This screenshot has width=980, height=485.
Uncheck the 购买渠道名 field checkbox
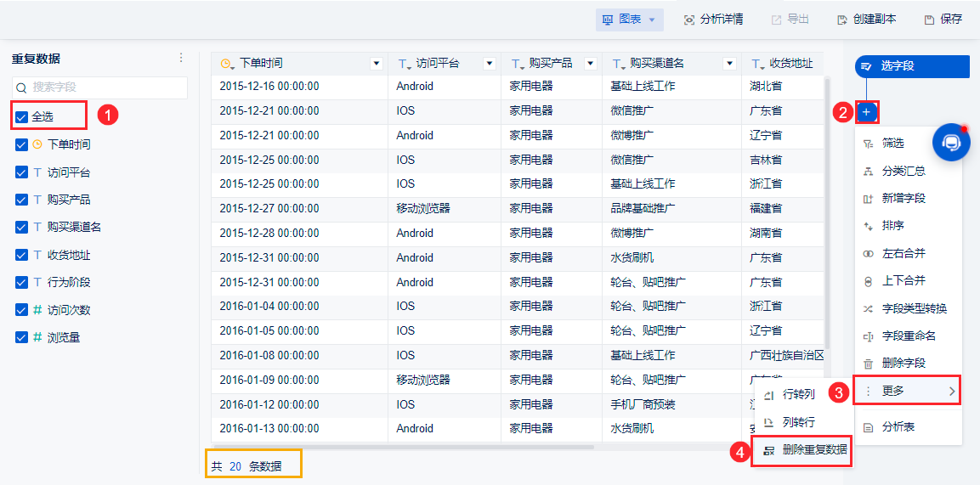21,227
